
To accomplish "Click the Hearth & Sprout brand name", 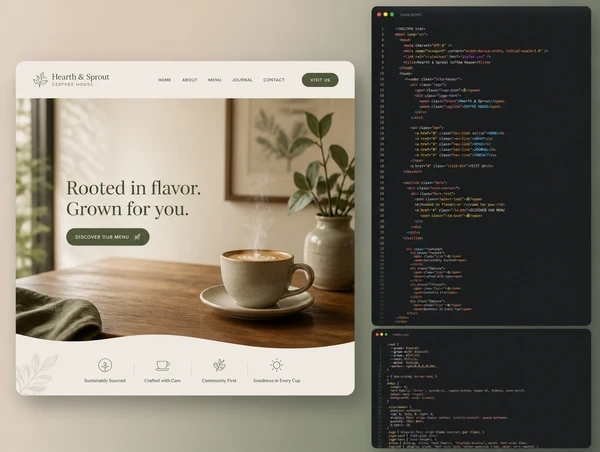I will point(80,77).
